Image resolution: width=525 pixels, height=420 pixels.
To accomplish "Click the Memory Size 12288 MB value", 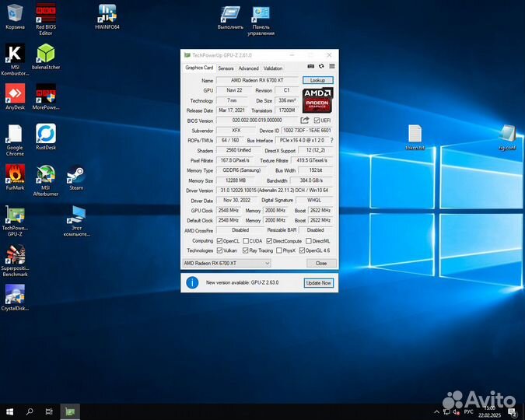I will [236, 180].
